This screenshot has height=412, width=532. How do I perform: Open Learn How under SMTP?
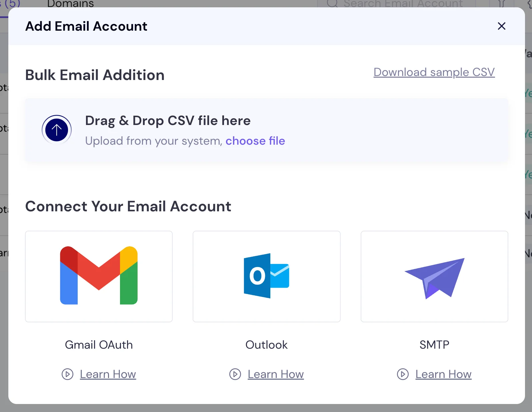point(443,374)
